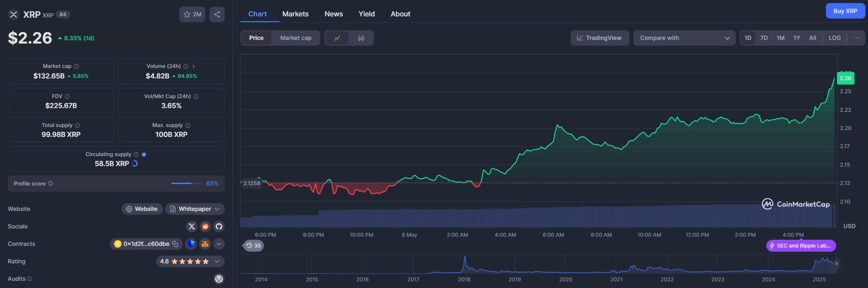The width and height of the screenshot is (868, 288).
Task: Expand Volume (24h) details arrow
Action: [x=194, y=66]
